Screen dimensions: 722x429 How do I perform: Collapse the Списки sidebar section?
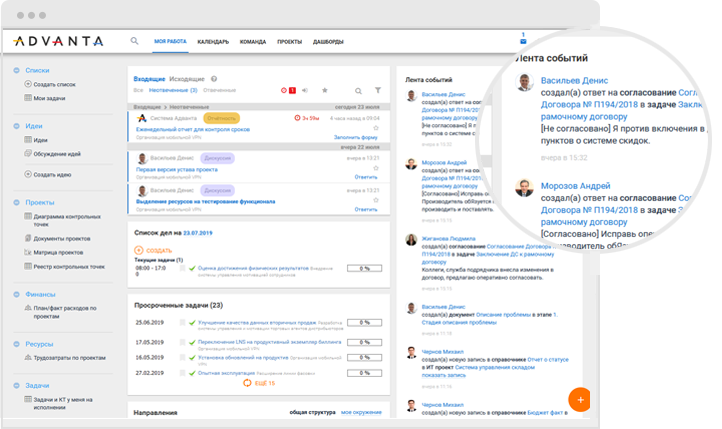(x=17, y=70)
